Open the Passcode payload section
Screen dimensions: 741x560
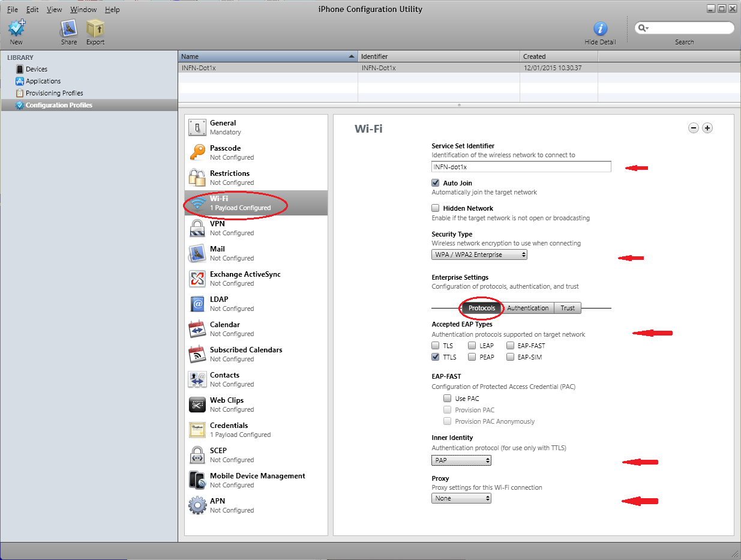tap(256, 152)
